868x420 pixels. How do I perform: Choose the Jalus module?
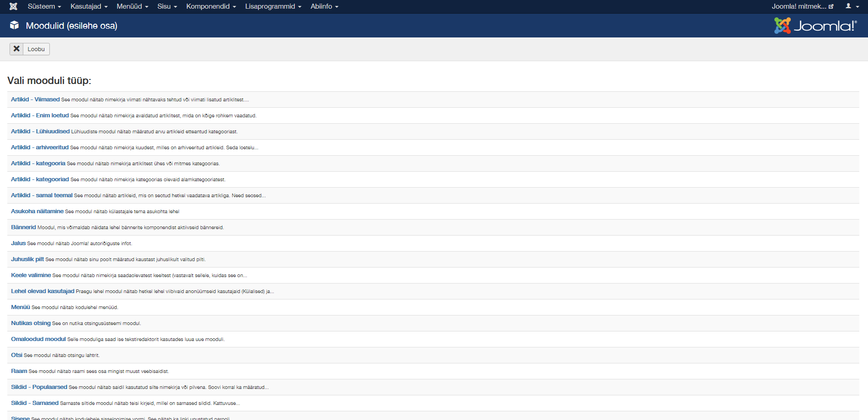coord(18,243)
